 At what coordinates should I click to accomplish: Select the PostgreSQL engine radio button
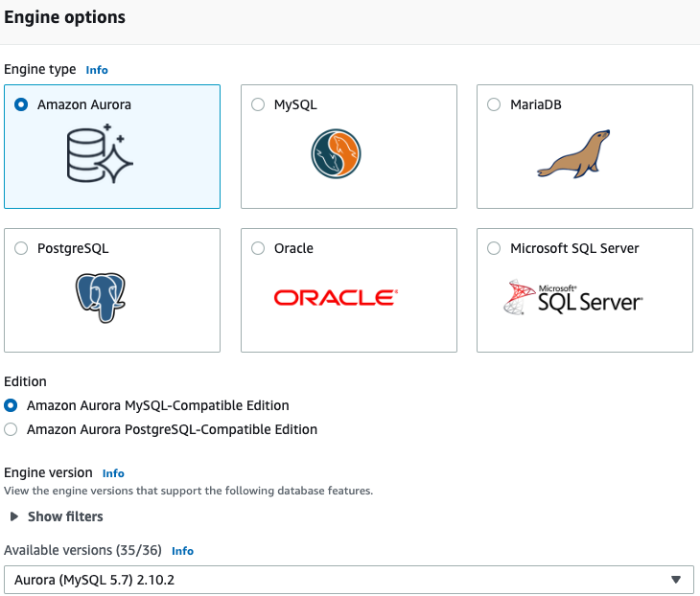pos(21,248)
